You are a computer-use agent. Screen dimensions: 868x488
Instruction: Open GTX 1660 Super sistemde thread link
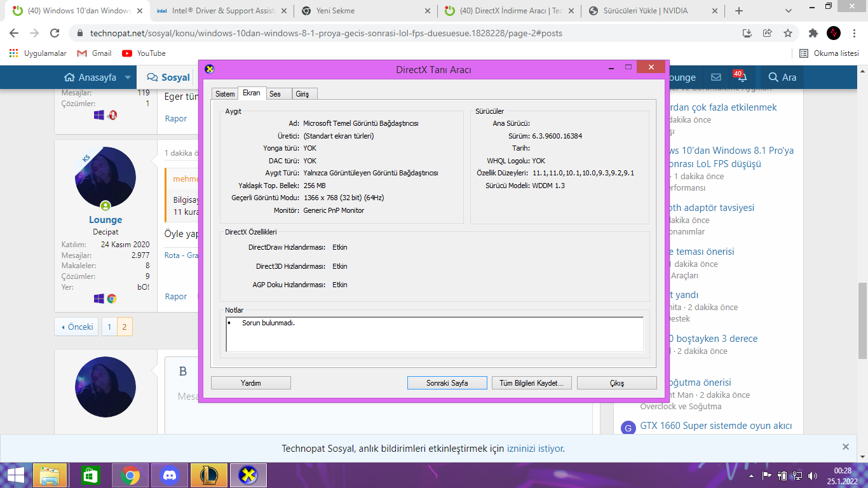pyautogui.click(x=716, y=426)
